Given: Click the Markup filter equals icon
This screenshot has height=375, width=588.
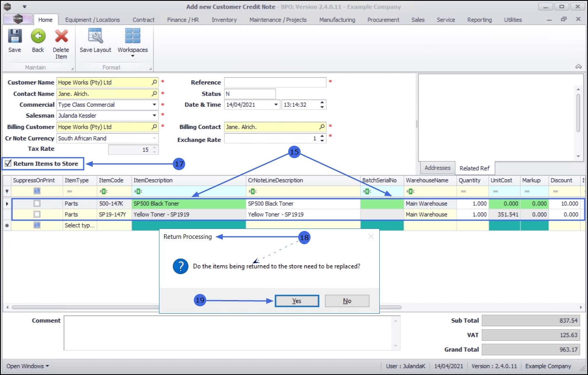Looking at the screenshot, I should click(x=527, y=191).
